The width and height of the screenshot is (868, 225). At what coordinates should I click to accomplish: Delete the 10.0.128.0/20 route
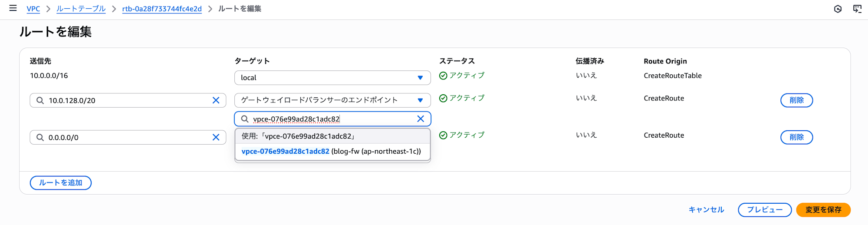click(x=796, y=100)
